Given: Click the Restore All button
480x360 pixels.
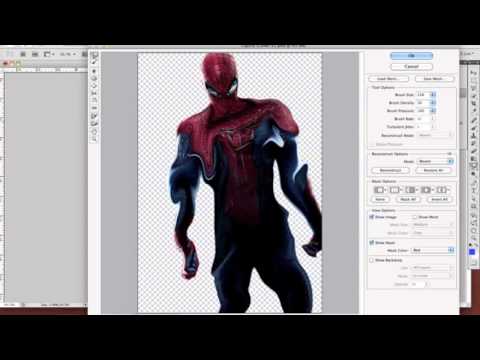Looking at the screenshot, I should pyautogui.click(x=434, y=170).
